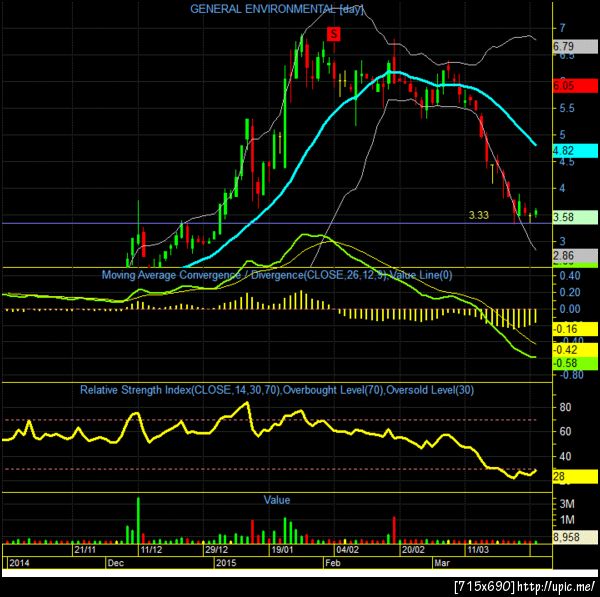Image resolution: width=600 pixels, height=597 pixels.
Task: Click the cyan 4.82 moving average label
Action: click(x=575, y=151)
